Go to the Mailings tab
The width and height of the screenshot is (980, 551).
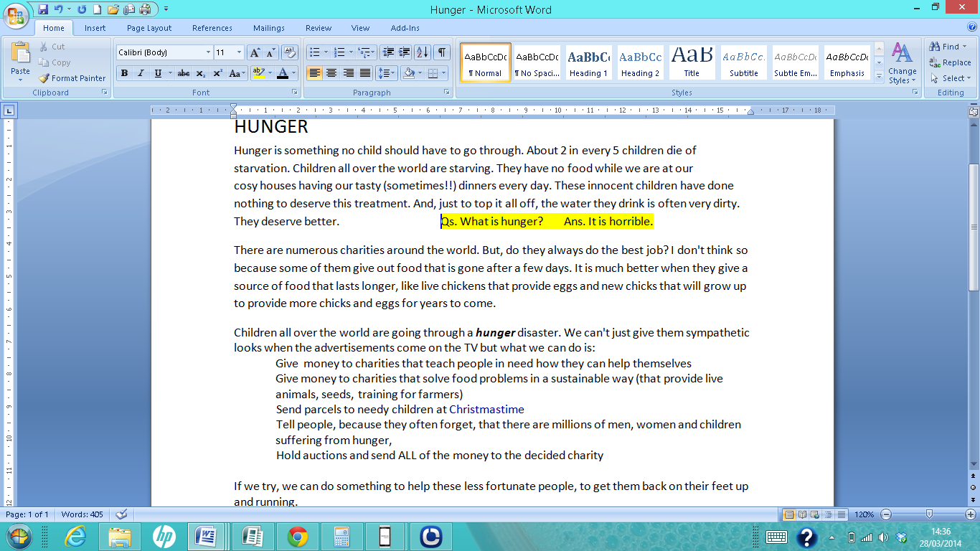point(269,28)
